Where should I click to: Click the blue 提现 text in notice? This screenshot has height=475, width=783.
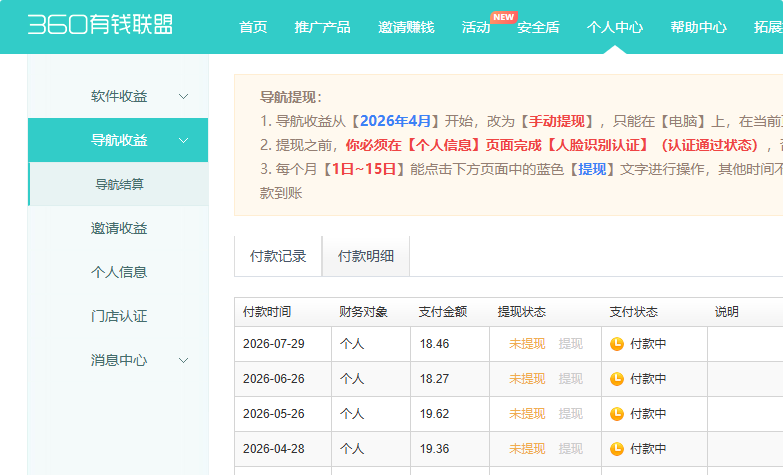[592, 169]
